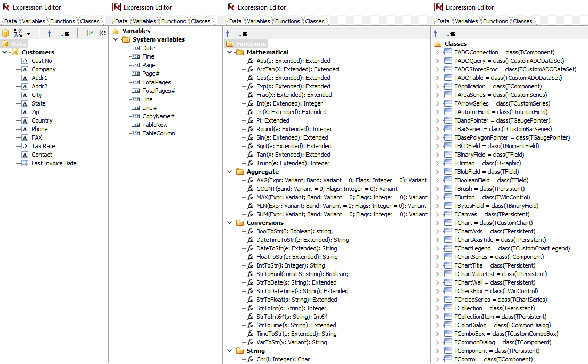Collapse all nodes in the Functions panel toolbar
Image resolution: width=588 pixels, height=364 pixels.
pyautogui.click(x=230, y=33)
